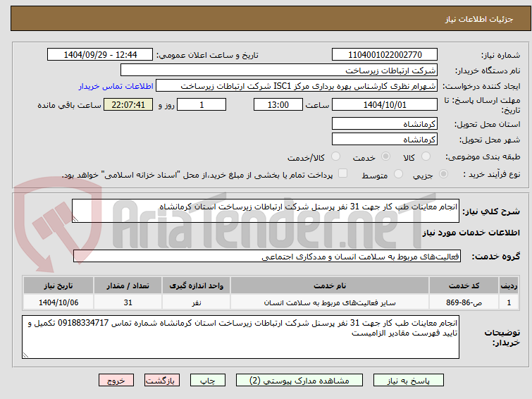Click the unit cell نفر
The width and height of the screenshot is (532, 399).
[x=197, y=302]
